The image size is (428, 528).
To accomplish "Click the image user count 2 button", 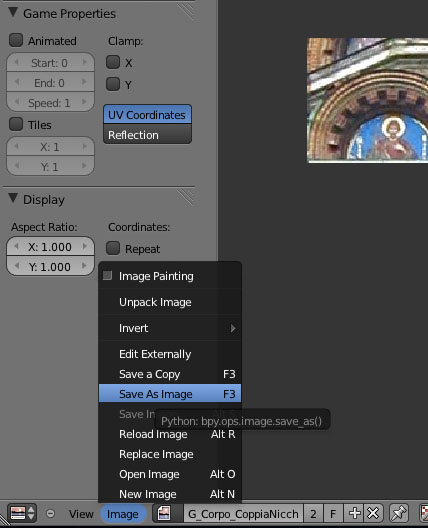I will 313,514.
